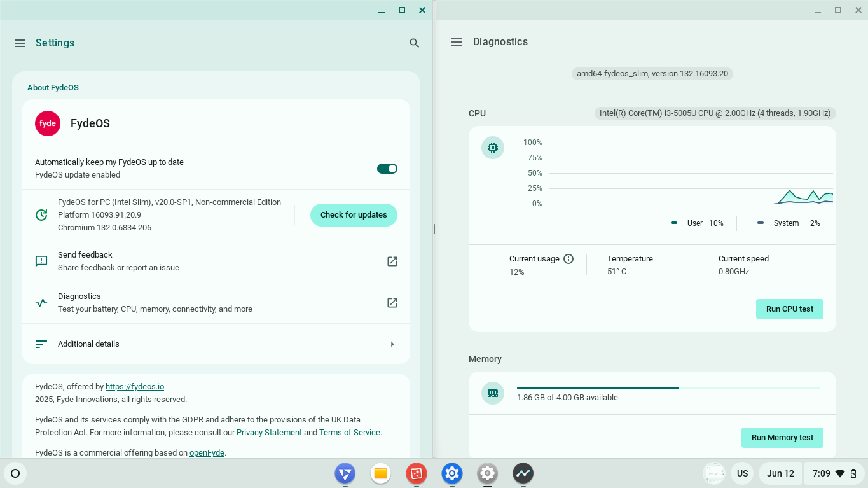The height and width of the screenshot is (488, 868).
Task: Open the Settings hamburger menu
Action: 20,43
